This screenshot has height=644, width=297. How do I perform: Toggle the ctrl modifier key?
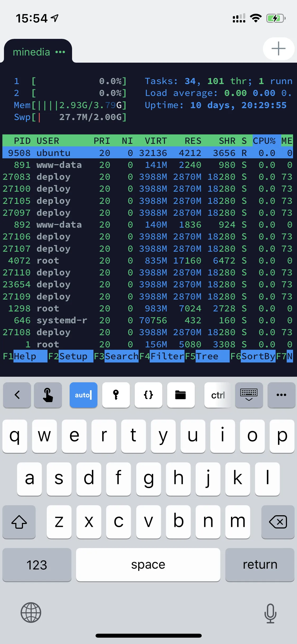tap(218, 395)
